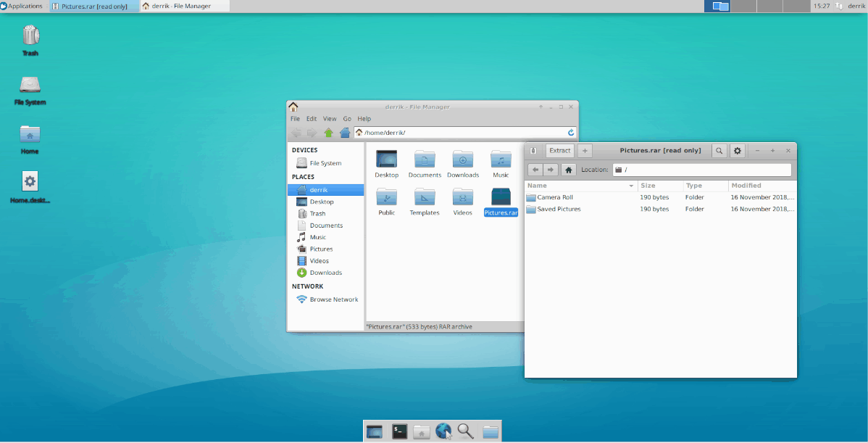The height and width of the screenshot is (443, 868).
Task: Click the green parent folder up arrow
Action: 328,133
